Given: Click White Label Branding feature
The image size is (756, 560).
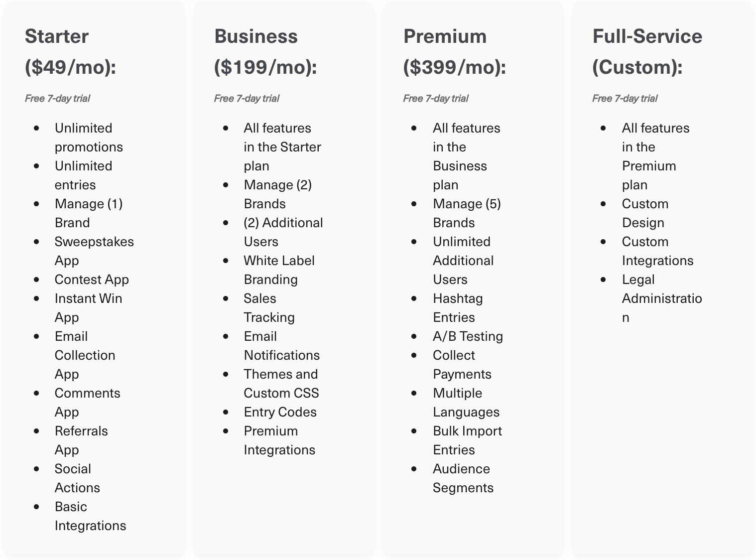Looking at the screenshot, I should click(278, 270).
